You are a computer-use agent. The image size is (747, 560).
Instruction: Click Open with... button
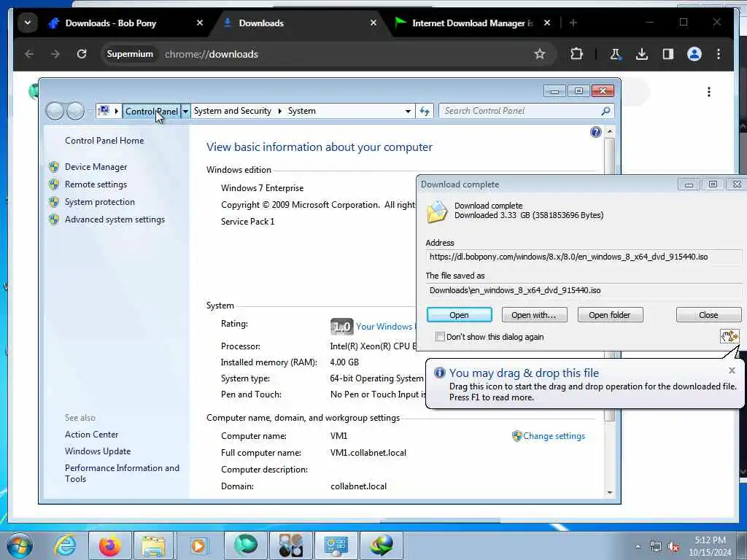[533, 315]
